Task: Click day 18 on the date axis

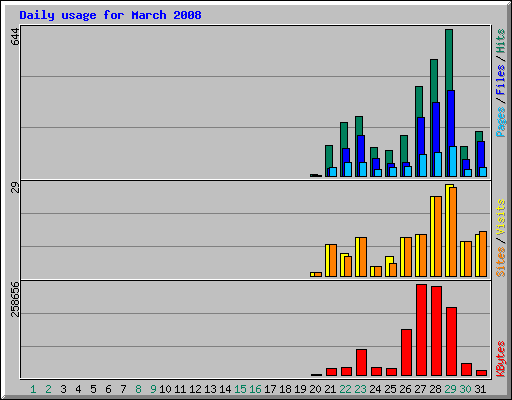Action: [x=285, y=389]
